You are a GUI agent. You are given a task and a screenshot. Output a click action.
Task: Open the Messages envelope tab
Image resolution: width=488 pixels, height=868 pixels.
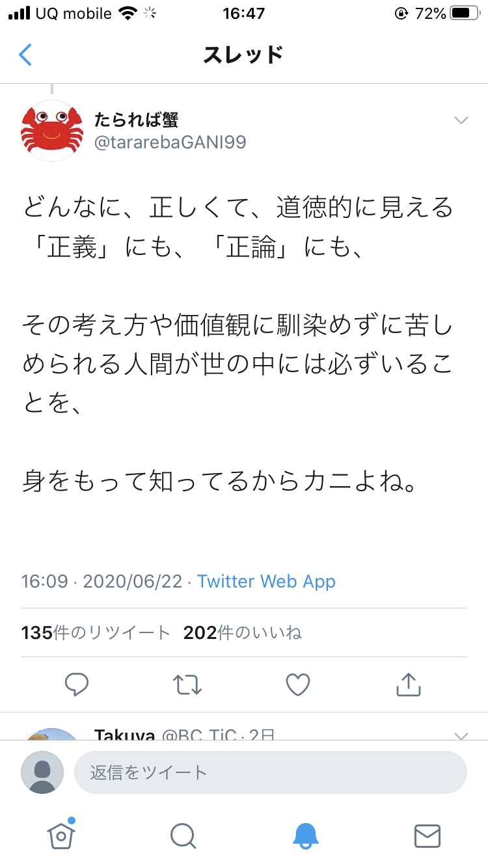pos(427,835)
